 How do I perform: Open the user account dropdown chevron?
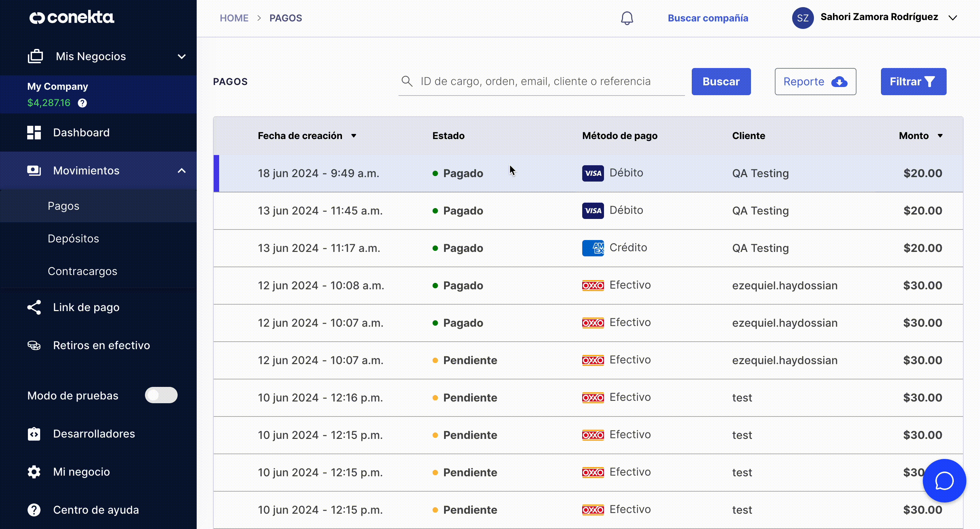952,18
